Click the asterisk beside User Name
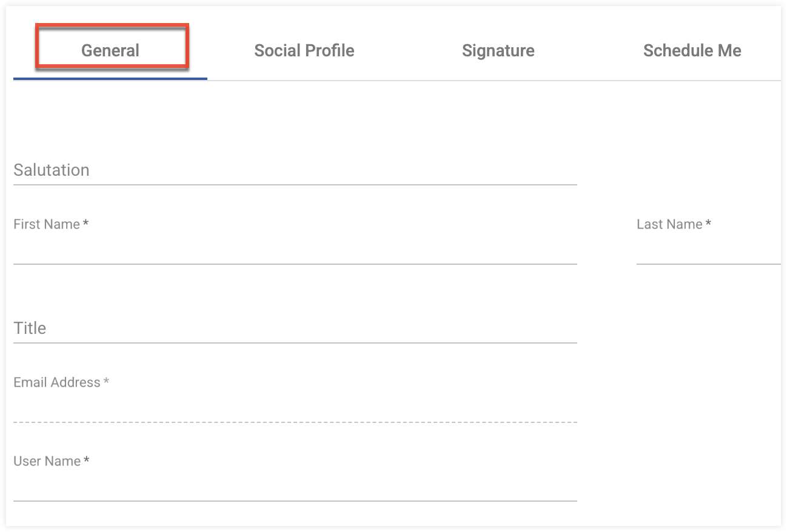This screenshot has width=787, height=532. coord(87,461)
